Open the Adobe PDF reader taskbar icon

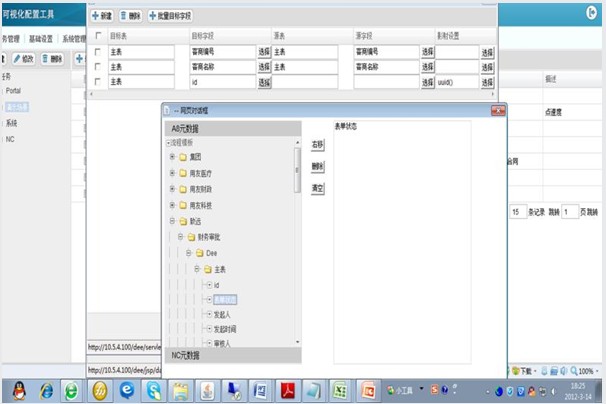tap(287, 391)
